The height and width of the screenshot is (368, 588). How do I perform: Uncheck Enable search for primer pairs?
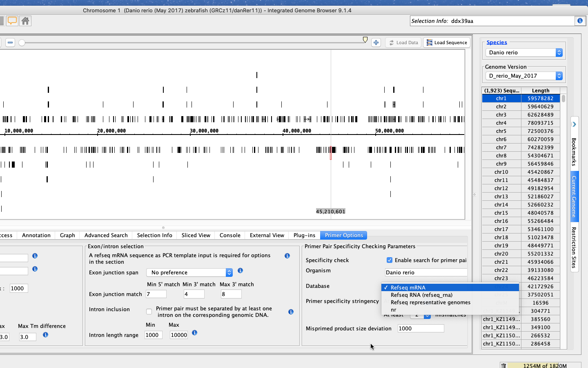coord(390,260)
